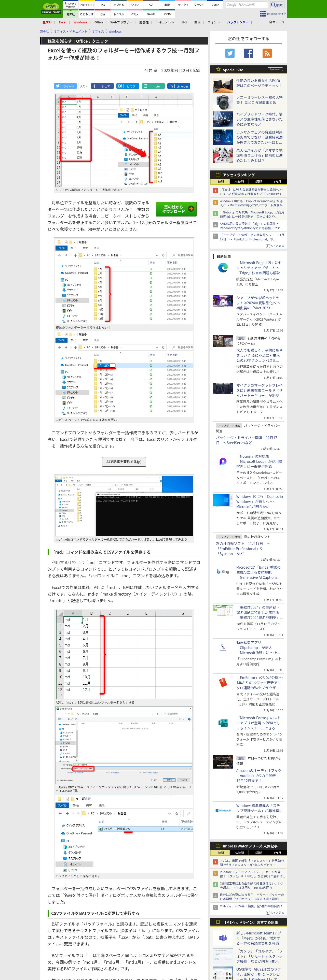This screenshot has height=980, width=327.
Task: Click もっと見る under access ranking
Action: pyautogui.click(x=275, y=246)
